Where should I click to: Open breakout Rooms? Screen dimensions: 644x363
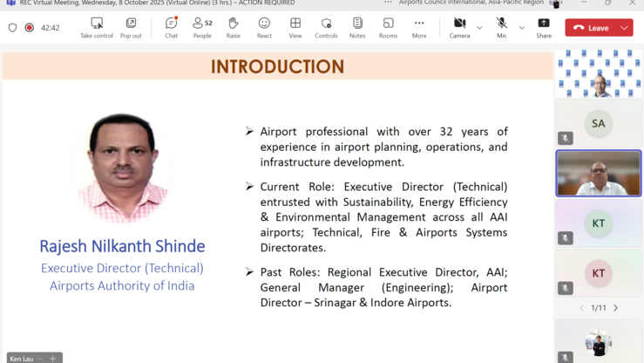(388, 27)
